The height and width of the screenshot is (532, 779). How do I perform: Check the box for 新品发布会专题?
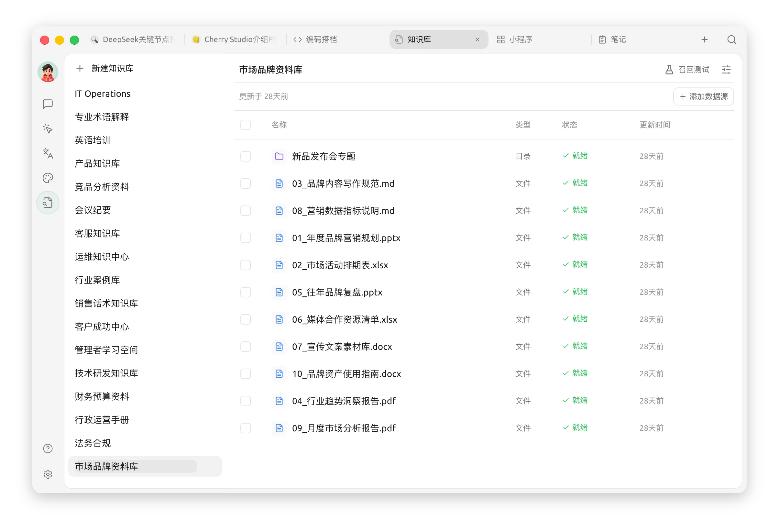[245, 156]
